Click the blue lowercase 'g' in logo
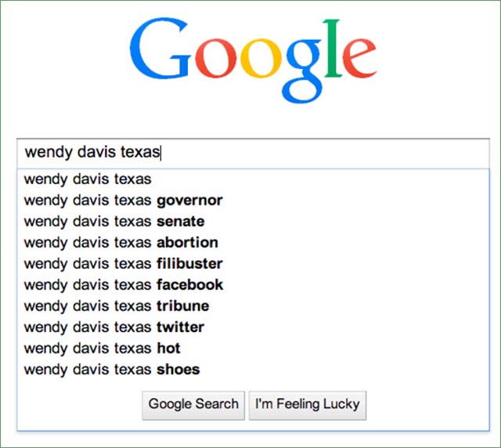This screenshot has width=501, height=448. pos(300,70)
